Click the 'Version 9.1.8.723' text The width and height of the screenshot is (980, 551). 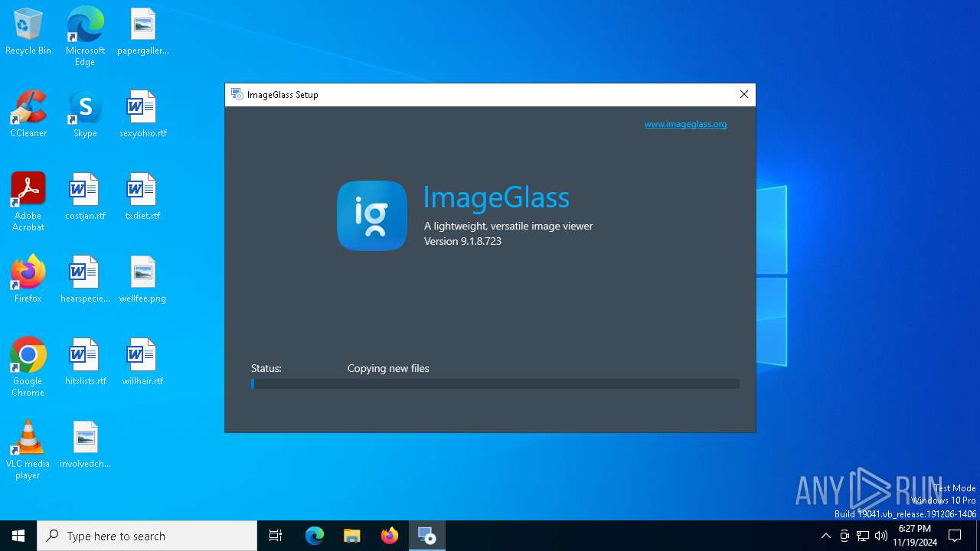(462, 241)
